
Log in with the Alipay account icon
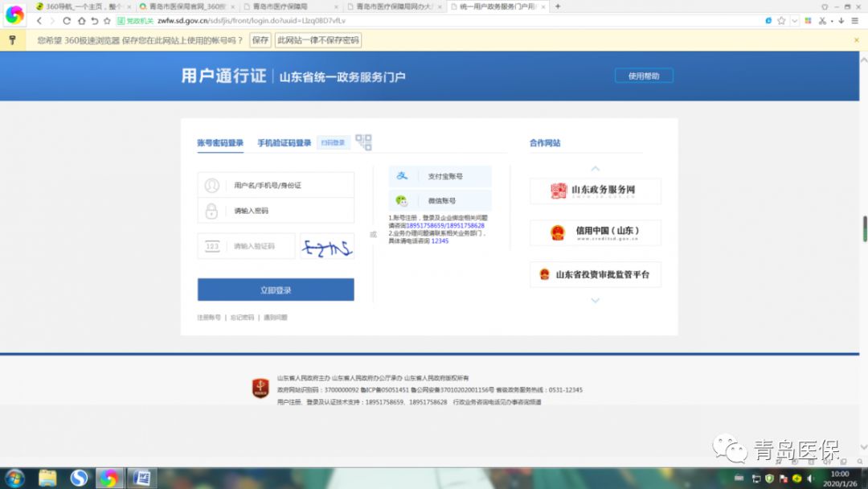coord(440,176)
